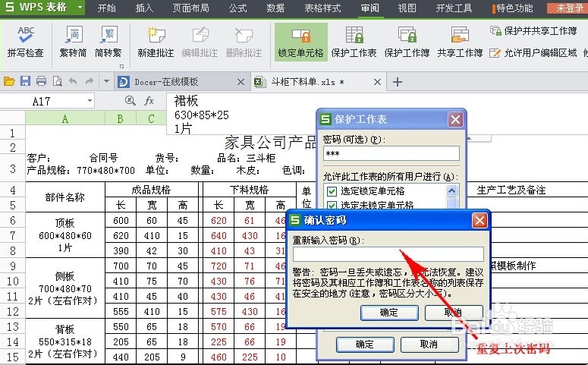Screen dimensions: 588x365
Task: Click protect and share workbook (保护并共享工作簿)
Action: tap(533, 31)
